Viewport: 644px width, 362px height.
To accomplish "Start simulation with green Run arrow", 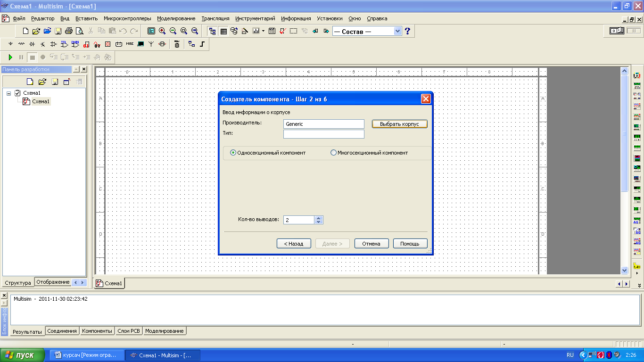I will point(10,58).
